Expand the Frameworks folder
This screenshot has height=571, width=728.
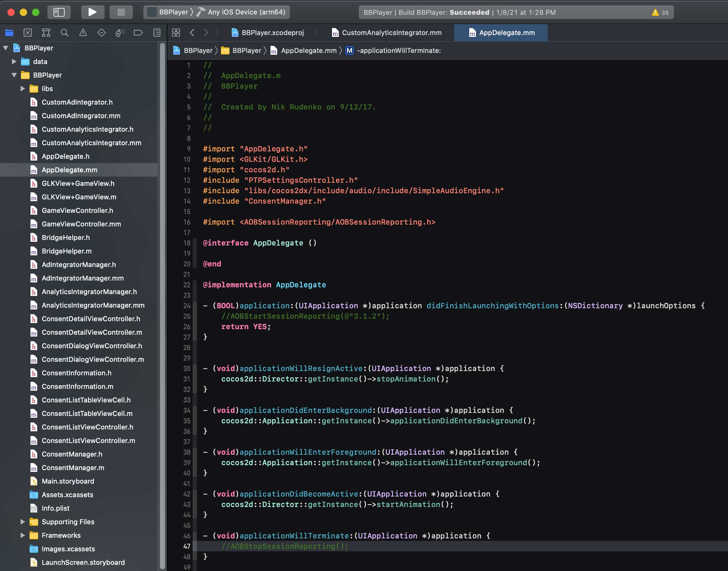(23, 535)
